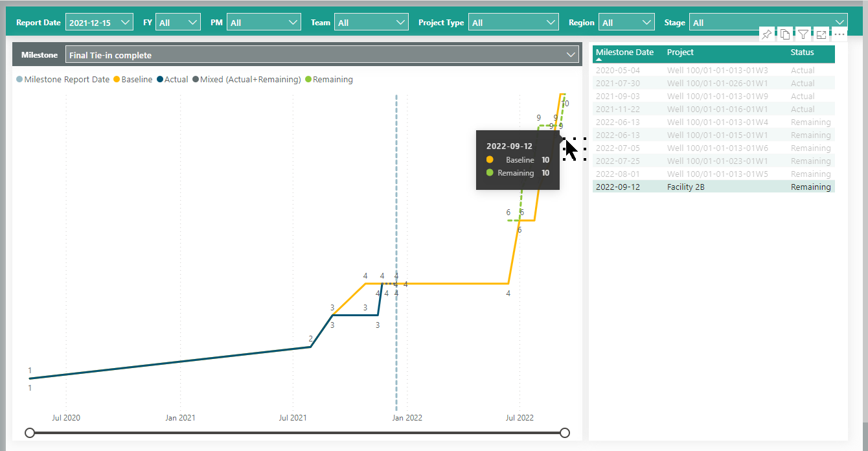Open the filters icon on the table visual
The height and width of the screenshot is (451, 868).
coord(803,34)
